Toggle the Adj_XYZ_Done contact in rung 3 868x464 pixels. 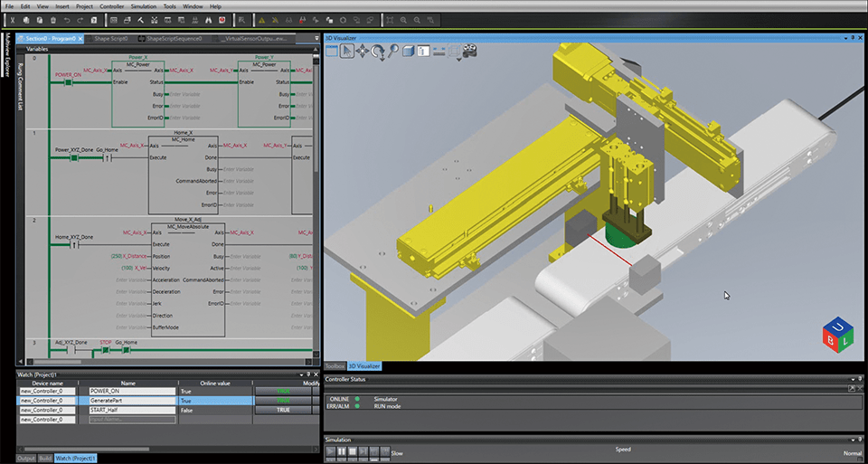pyautogui.click(x=71, y=351)
